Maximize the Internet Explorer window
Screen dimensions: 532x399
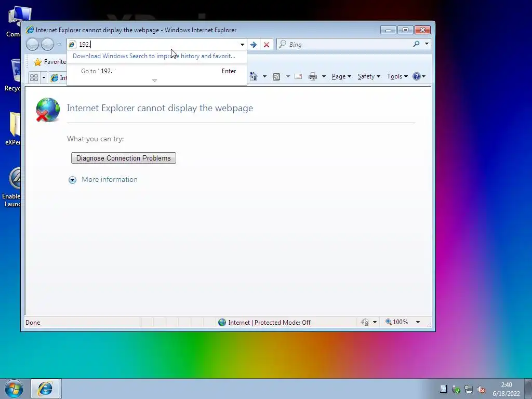click(x=405, y=30)
